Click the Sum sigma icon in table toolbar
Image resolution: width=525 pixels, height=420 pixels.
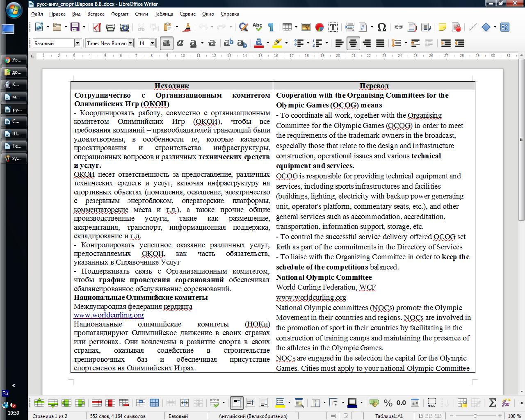click(493, 403)
